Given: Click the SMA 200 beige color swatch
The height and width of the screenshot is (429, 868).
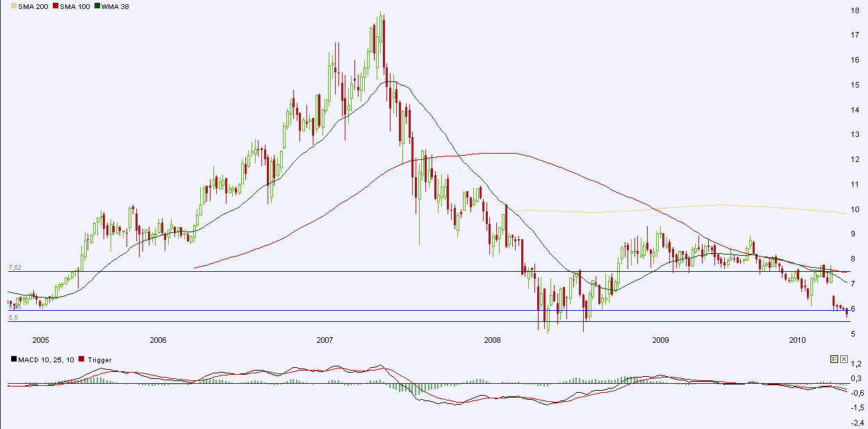Looking at the screenshot, I should (13, 6).
